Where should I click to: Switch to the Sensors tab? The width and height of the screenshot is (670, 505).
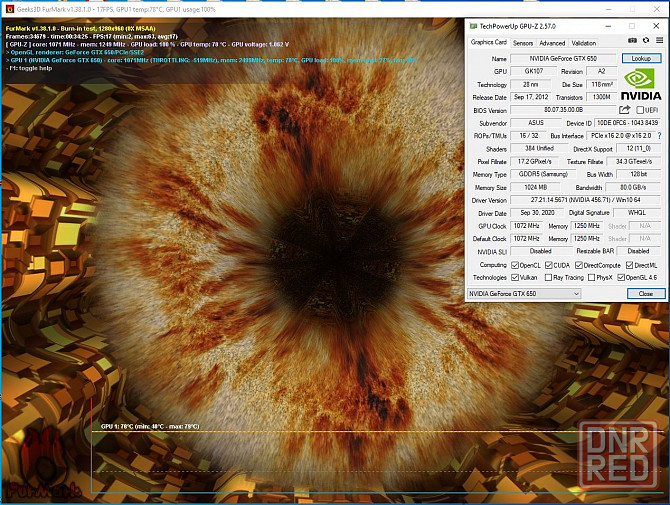coord(522,43)
